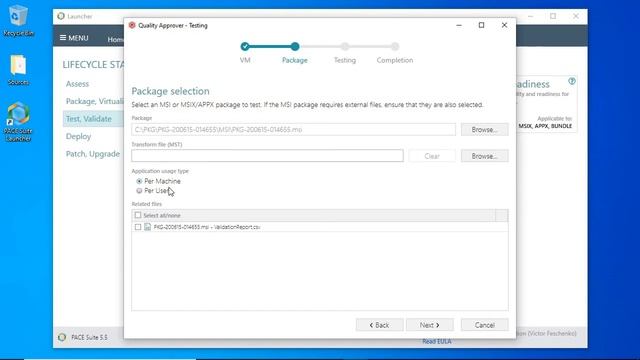Screen dimensions: 640x360
Task: Open the Read EULA link
Action: click(x=437, y=342)
